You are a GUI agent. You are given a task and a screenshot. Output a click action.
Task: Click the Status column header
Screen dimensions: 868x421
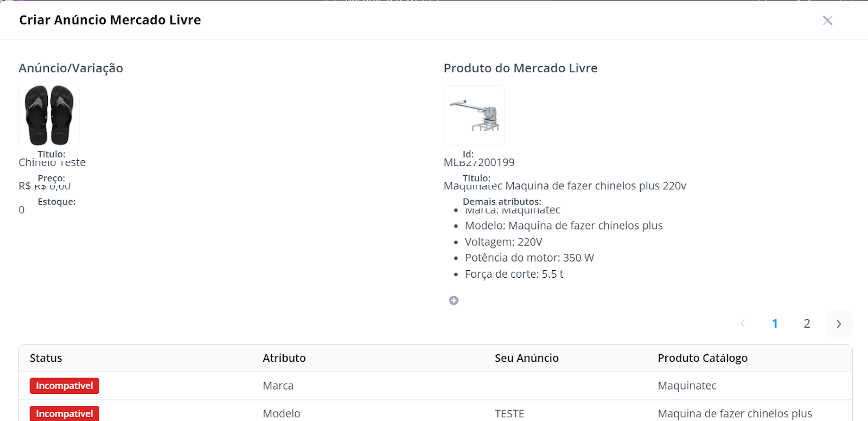coord(46,358)
